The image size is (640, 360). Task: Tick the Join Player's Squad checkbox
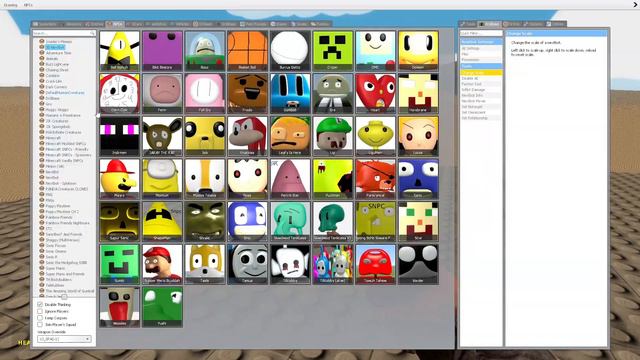(40, 324)
